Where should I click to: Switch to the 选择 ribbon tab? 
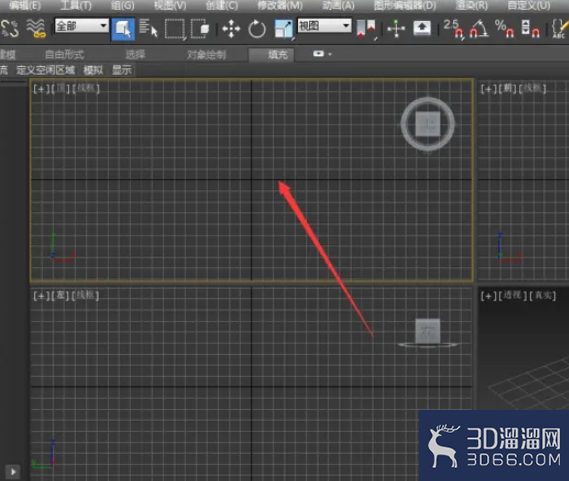pos(135,55)
